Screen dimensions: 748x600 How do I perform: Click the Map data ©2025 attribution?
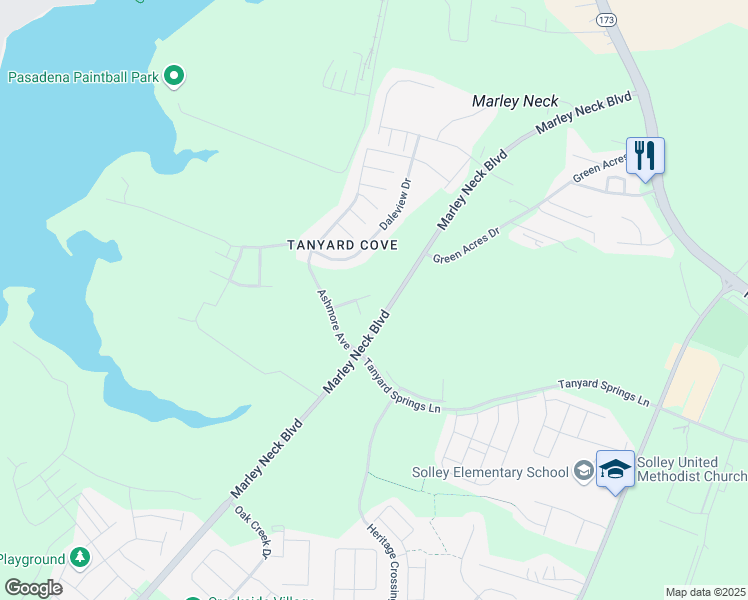[x=706, y=592]
